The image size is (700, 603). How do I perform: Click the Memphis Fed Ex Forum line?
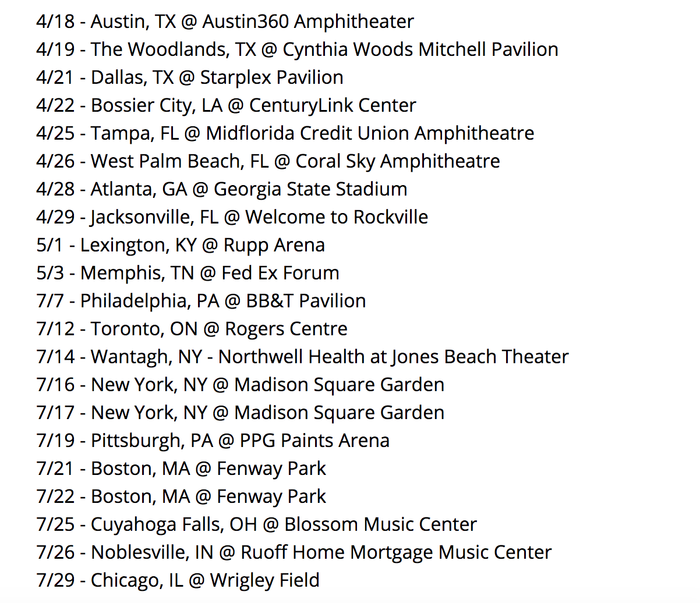coord(188,273)
